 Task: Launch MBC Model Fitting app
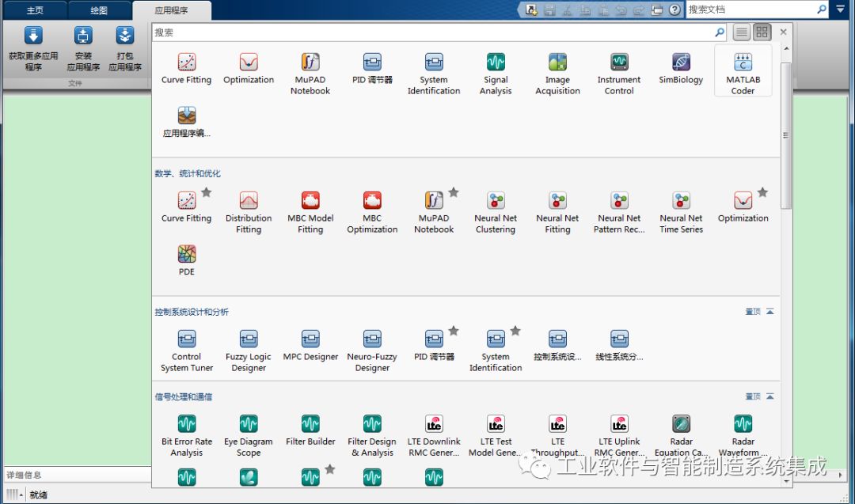point(310,213)
